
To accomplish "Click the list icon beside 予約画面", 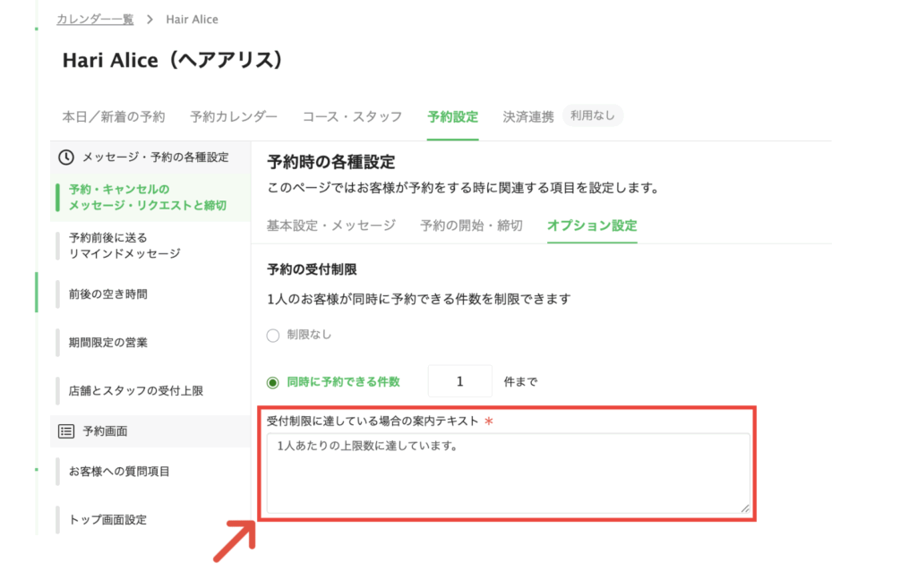I will [66, 431].
